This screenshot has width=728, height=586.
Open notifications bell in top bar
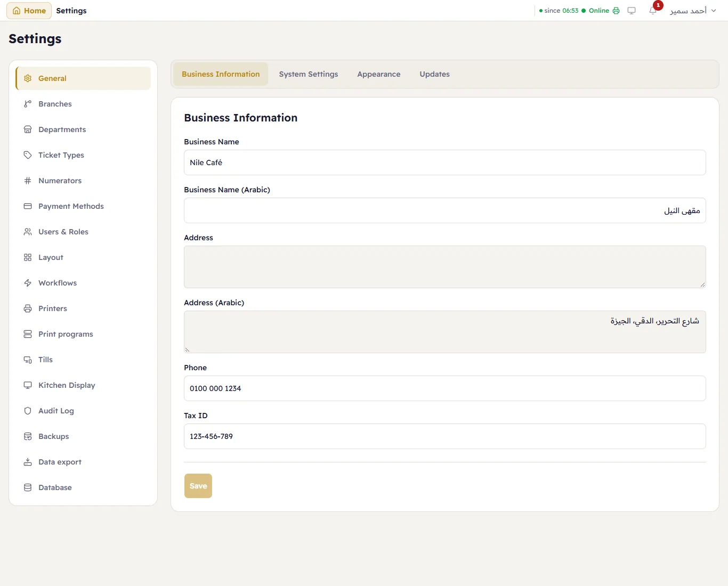[653, 11]
